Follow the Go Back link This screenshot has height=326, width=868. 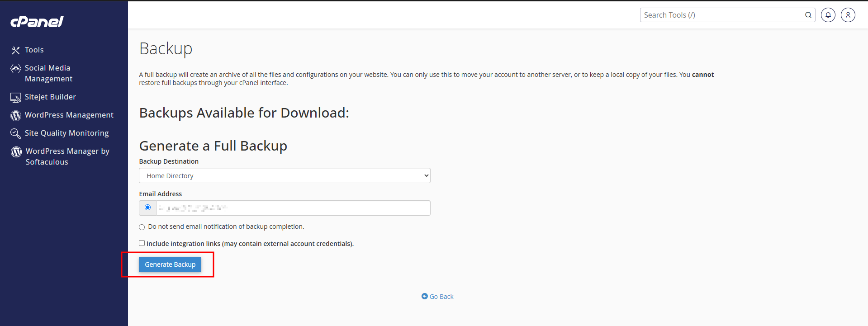click(x=441, y=297)
